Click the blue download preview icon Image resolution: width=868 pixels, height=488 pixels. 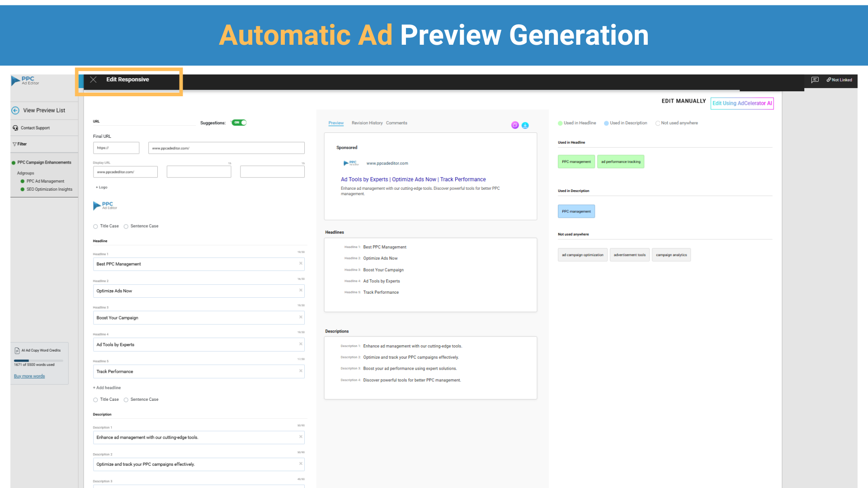tap(525, 125)
